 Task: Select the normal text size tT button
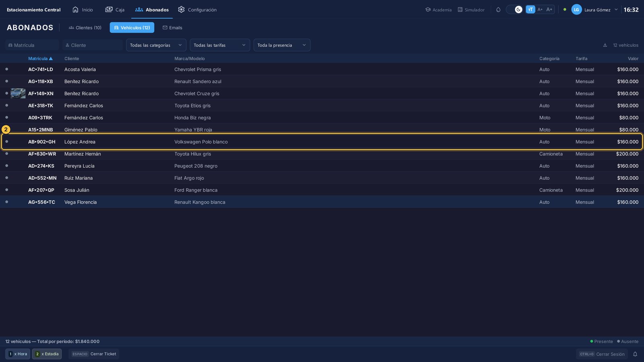point(530,10)
